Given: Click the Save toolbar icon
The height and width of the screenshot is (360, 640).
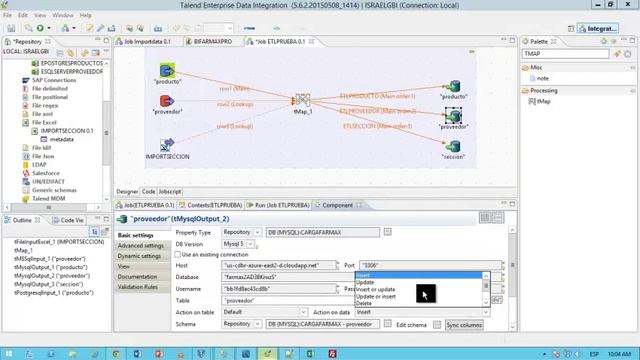Looking at the screenshot, I should tap(11, 28).
